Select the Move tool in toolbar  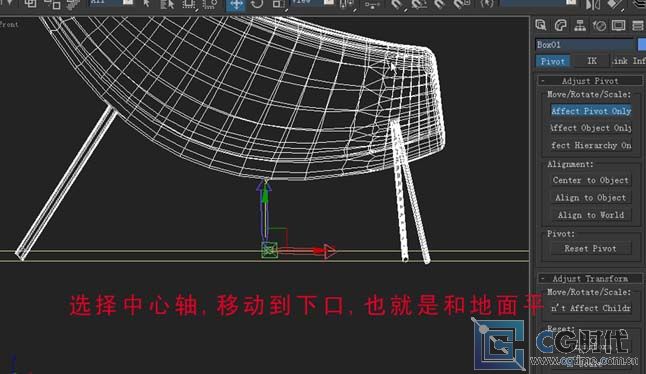pos(236,5)
